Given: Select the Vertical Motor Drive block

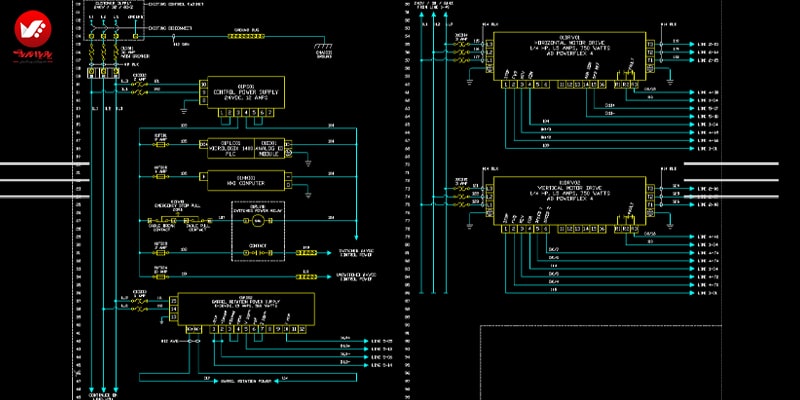Looking at the screenshot, I should tap(569, 201).
